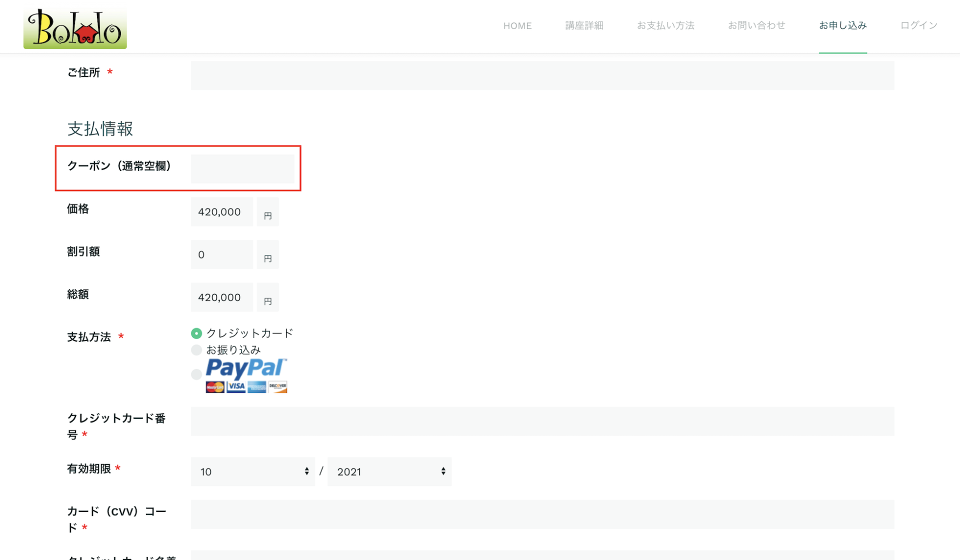Click the Bokulo logo image
Viewport: 960px width, 560px height.
[75, 27]
